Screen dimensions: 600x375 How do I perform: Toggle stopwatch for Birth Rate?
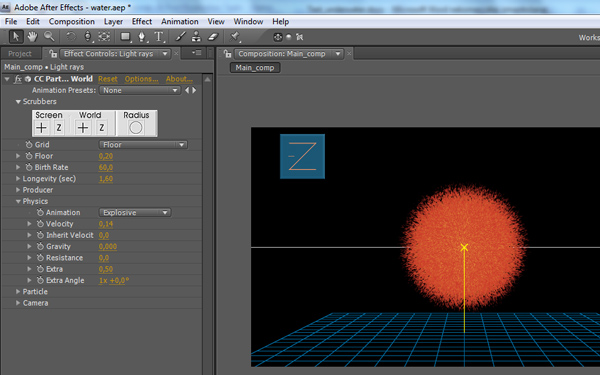tap(29, 167)
